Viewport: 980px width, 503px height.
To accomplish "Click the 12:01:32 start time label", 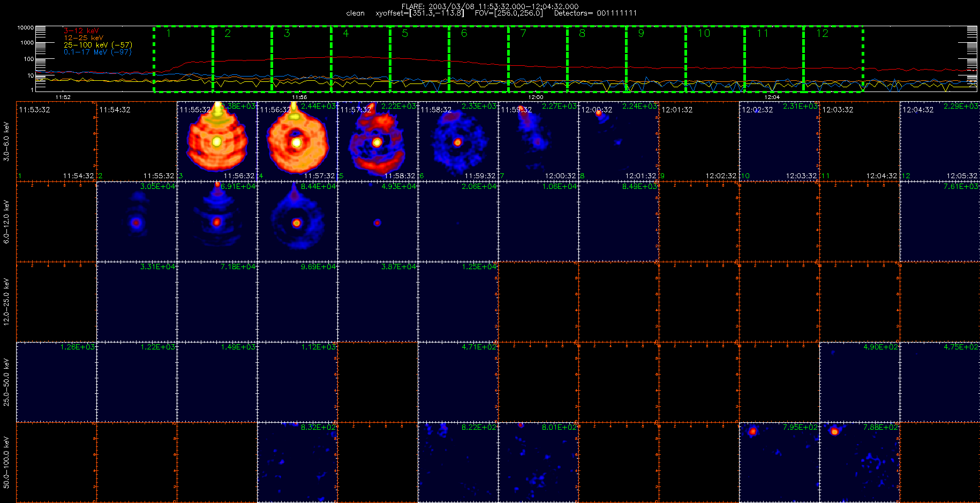I will click(x=677, y=110).
